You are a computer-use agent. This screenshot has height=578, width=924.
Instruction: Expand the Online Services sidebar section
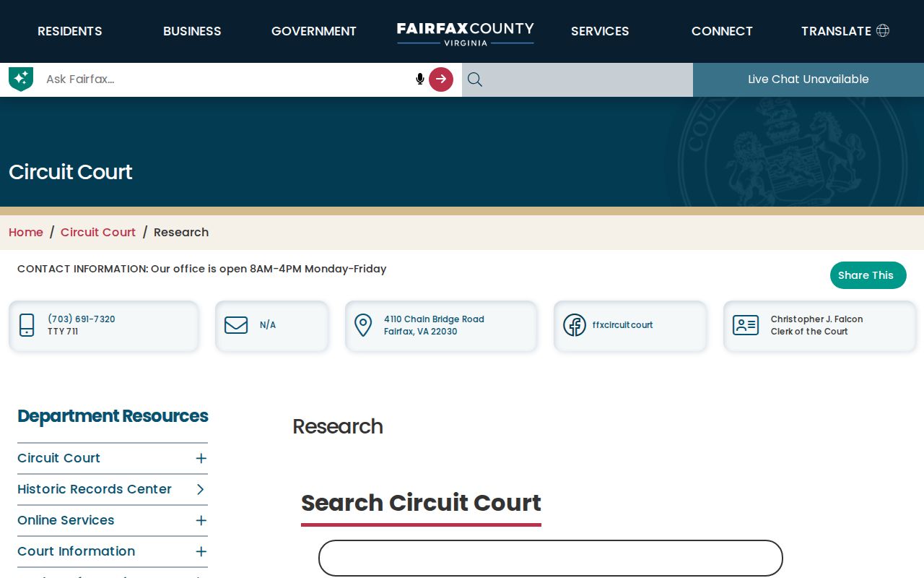click(201, 520)
